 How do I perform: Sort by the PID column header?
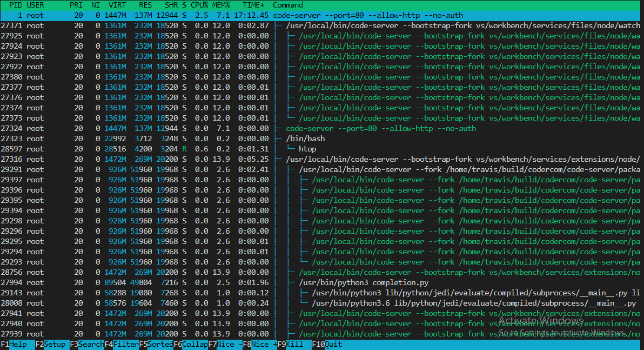tap(16, 5)
